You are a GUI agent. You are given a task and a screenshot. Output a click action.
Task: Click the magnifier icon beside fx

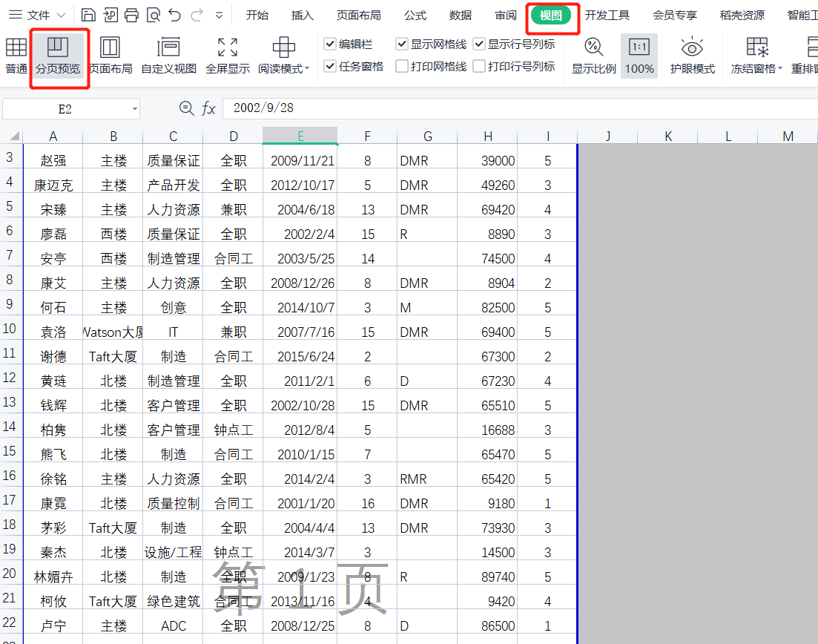[186, 108]
